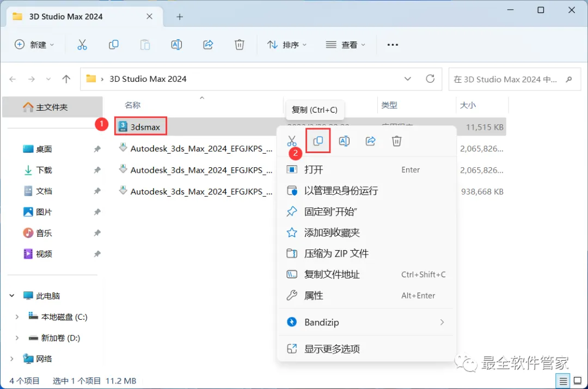The width and height of the screenshot is (588, 389).
Task: Click the Copy icon in the context menu
Action: click(x=318, y=141)
